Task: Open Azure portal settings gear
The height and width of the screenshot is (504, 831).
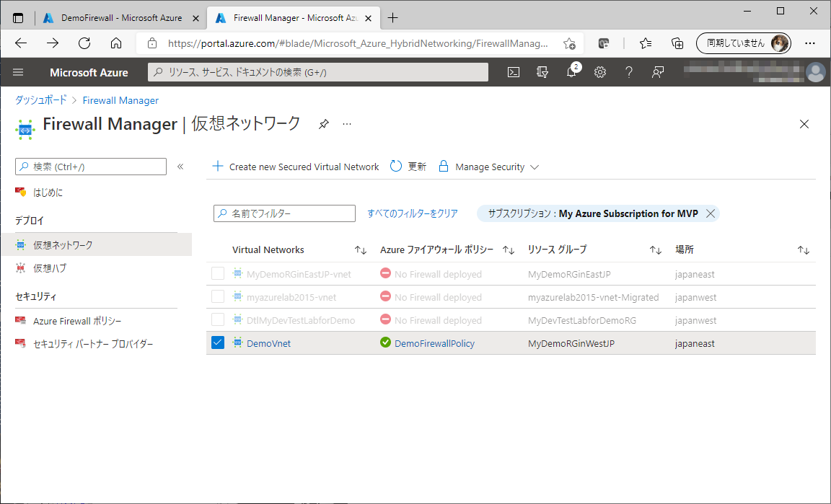Action: (600, 72)
